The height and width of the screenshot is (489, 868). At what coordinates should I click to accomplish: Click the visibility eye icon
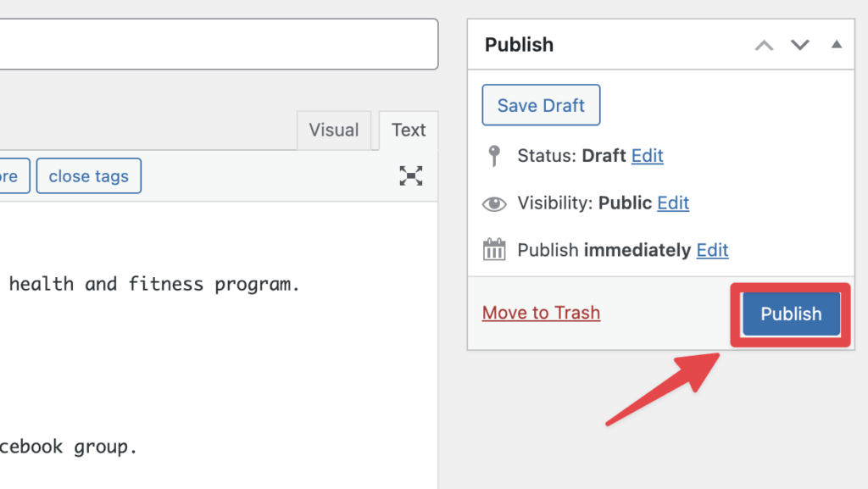tap(494, 203)
